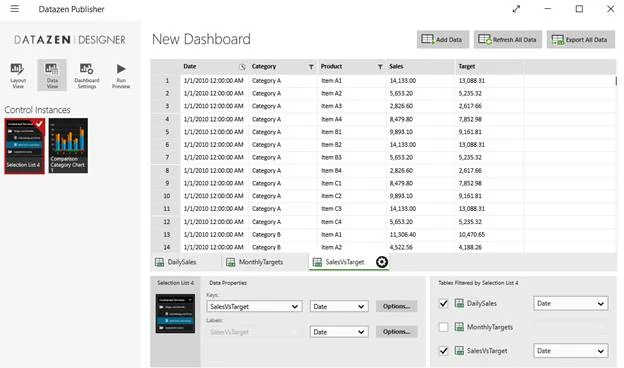Viewport: 624px width, 368px height.
Task: Click Export All Data
Action: coord(581,39)
